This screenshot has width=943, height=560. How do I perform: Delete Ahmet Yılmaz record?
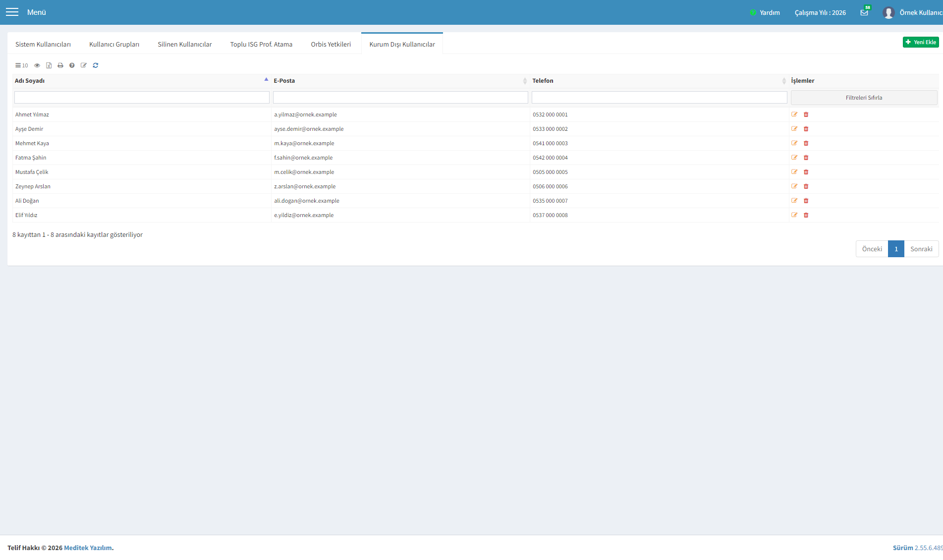pyautogui.click(x=806, y=114)
